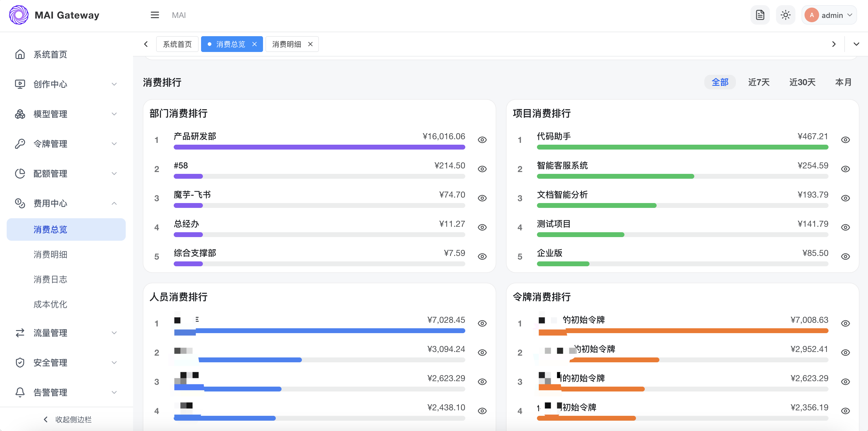
Task: Open the document icon in header
Action: click(760, 15)
